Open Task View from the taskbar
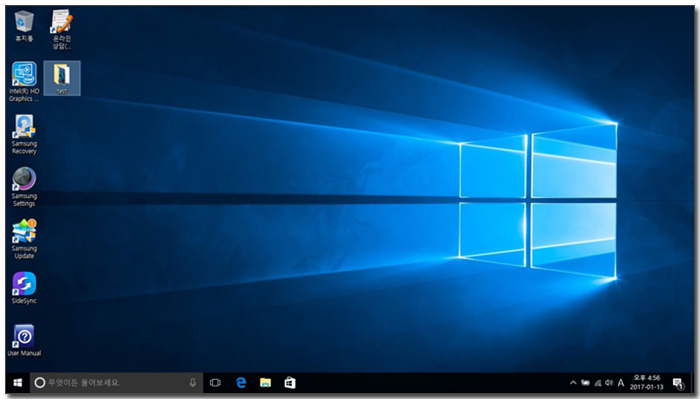This screenshot has width=700, height=399. point(215,382)
